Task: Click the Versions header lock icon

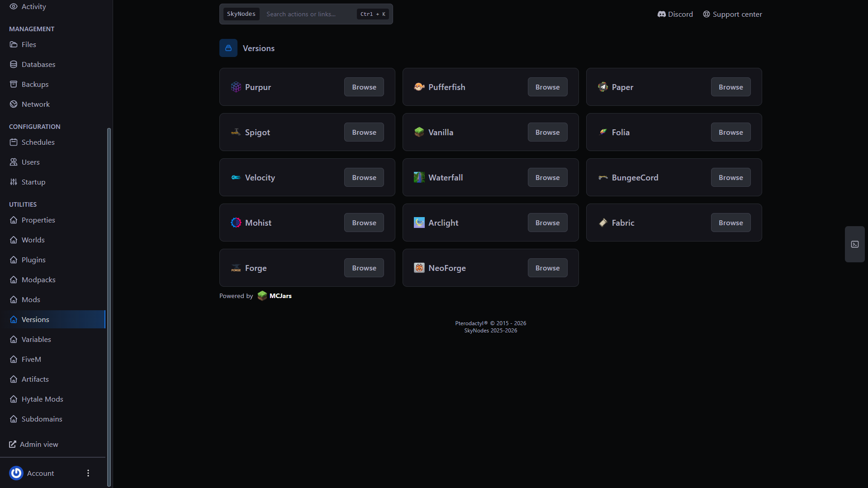Action: [228, 48]
